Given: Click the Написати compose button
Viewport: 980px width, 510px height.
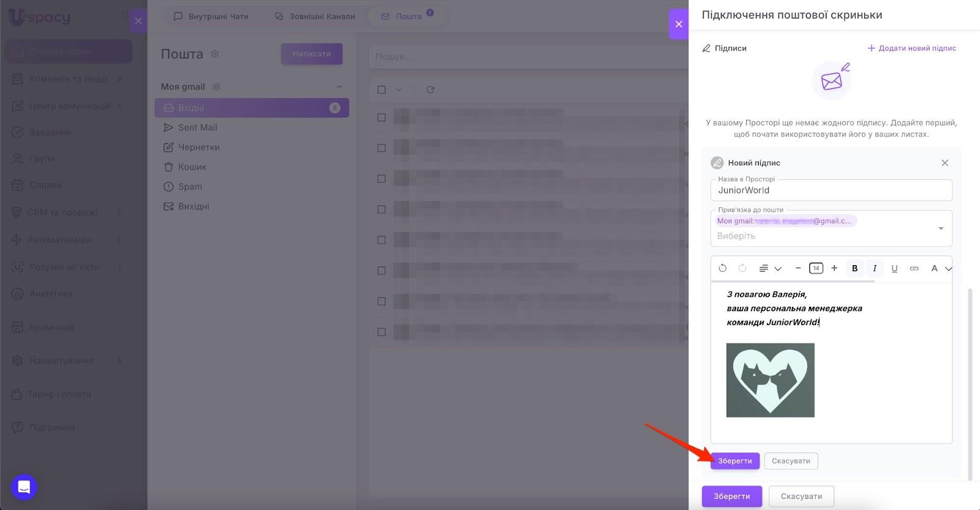Looking at the screenshot, I should 311,54.
